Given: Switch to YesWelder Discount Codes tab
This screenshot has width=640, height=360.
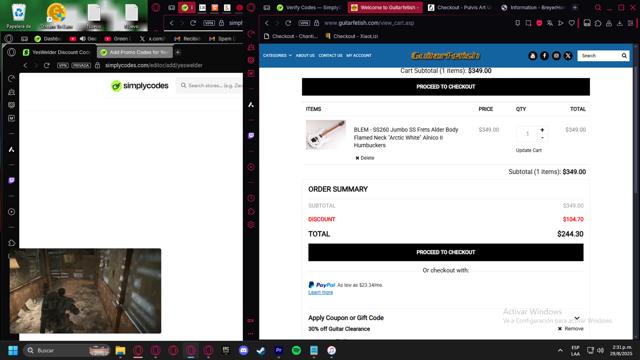Looking at the screenshot, I should point(57,52).
